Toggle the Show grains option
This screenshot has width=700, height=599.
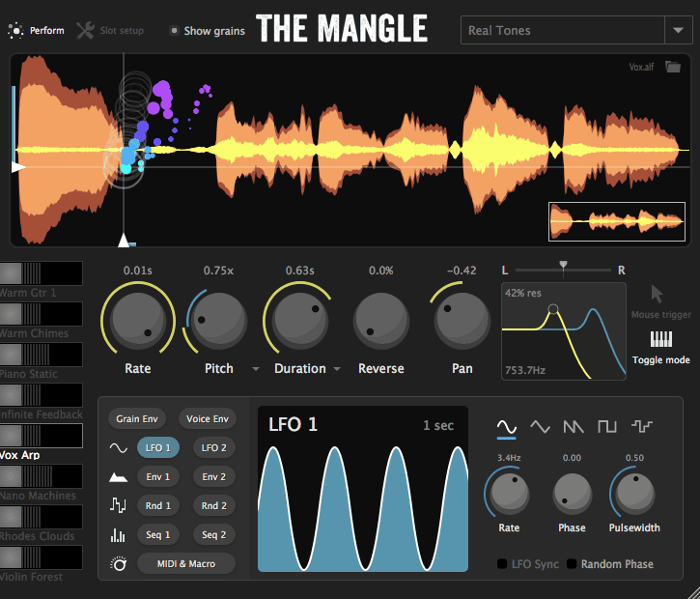[174, 31]
